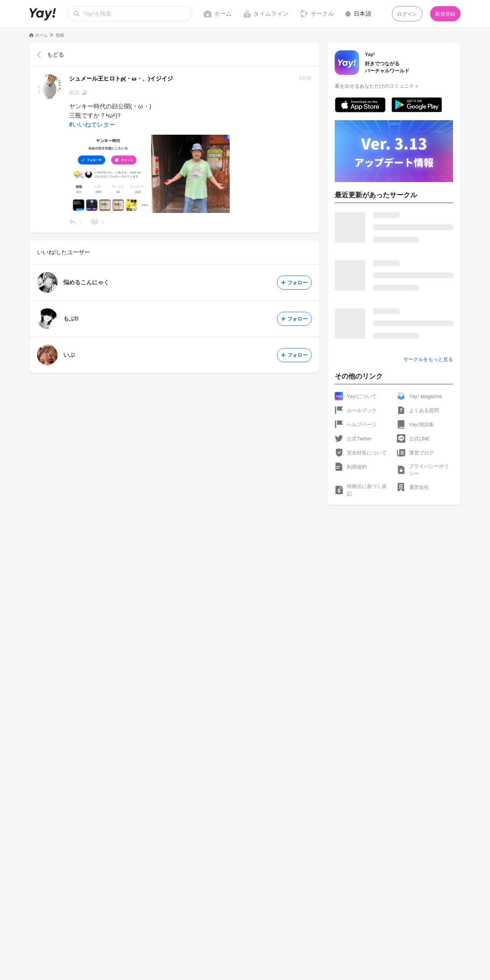Viewport: 490px width, 980px height.
Task: Click the ログイン button
Action: coord(407,14)
